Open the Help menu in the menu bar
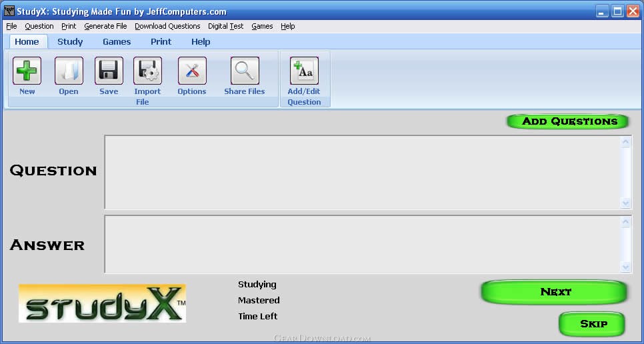 [x=287, y=26]
